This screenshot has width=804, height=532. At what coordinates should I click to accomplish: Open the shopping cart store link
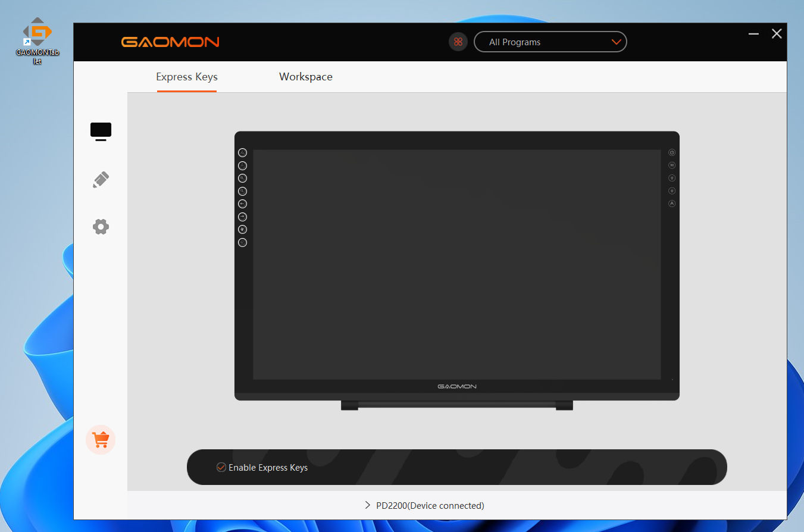coord(101,440)
